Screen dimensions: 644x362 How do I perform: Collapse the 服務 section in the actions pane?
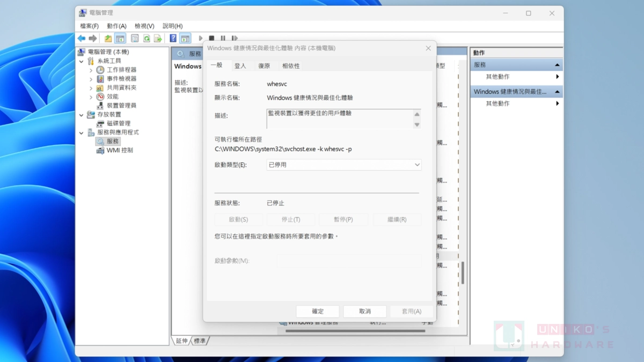tap(557, 65)
